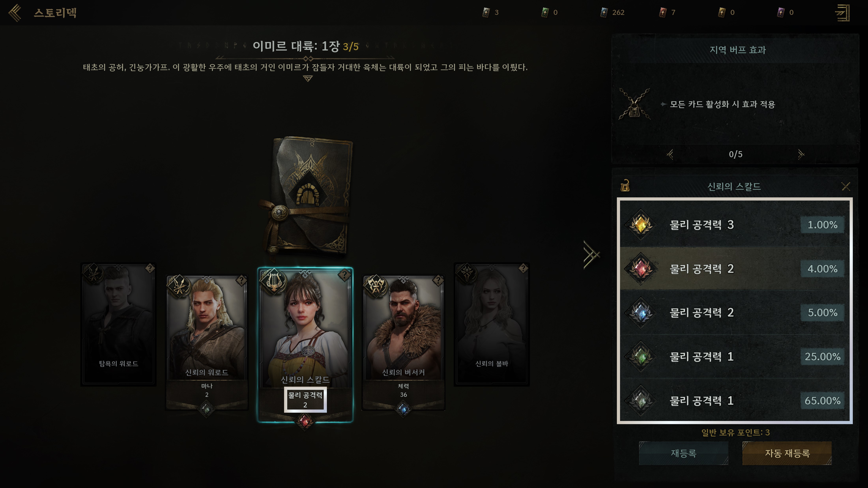Click the help icon on 신뢰의 스칼드 card
Viewport: 868px width, 488px height.
point(344,275)
